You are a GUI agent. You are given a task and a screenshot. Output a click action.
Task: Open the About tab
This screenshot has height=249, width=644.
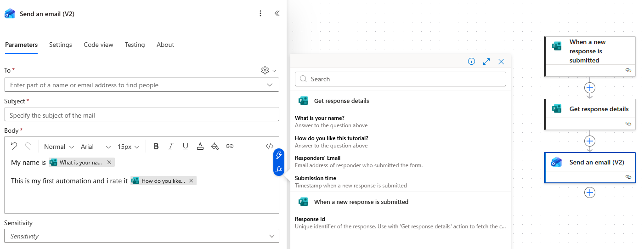pos(165,45)
